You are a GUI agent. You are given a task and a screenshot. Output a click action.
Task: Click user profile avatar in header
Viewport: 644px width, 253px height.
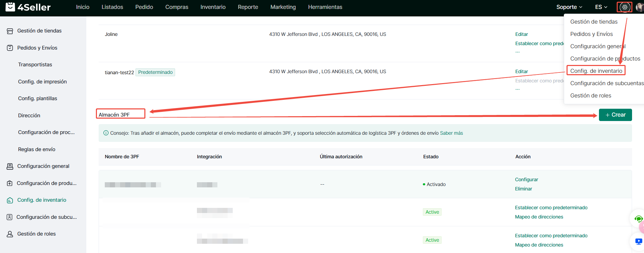click(640, 7)
